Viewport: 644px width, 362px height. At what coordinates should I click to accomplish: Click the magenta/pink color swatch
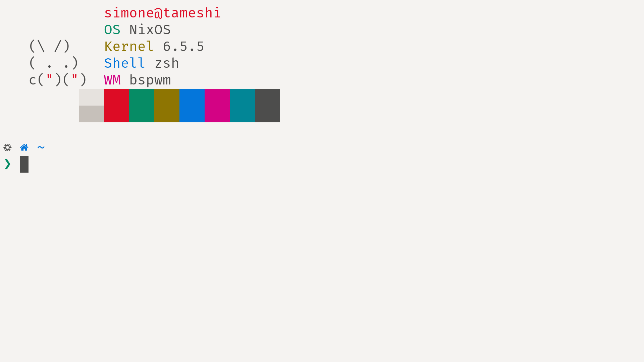(217, 106)
